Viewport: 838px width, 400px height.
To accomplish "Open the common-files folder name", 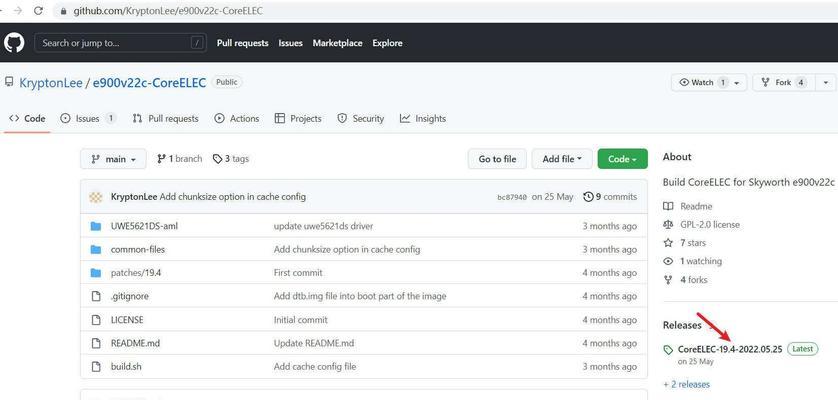I will (138, 249).
